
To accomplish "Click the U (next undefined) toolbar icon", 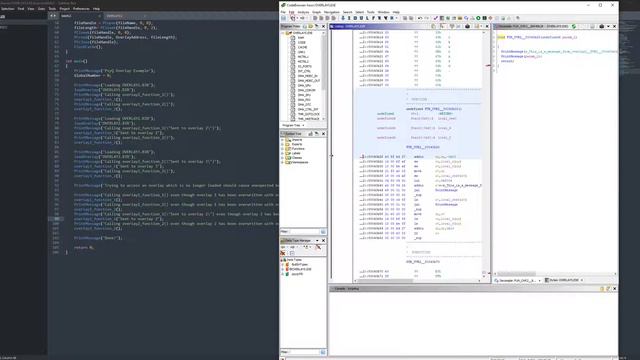I will [361, 18].
